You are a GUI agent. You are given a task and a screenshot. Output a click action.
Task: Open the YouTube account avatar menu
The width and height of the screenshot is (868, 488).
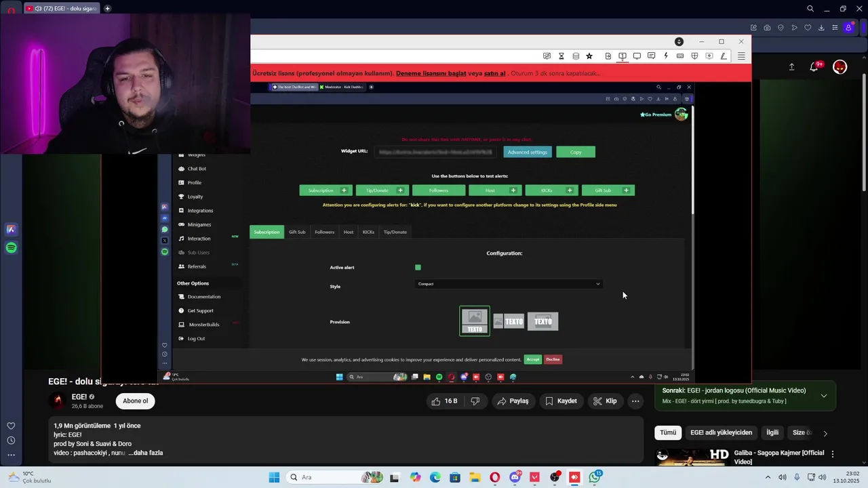click(x=840, y=66)
